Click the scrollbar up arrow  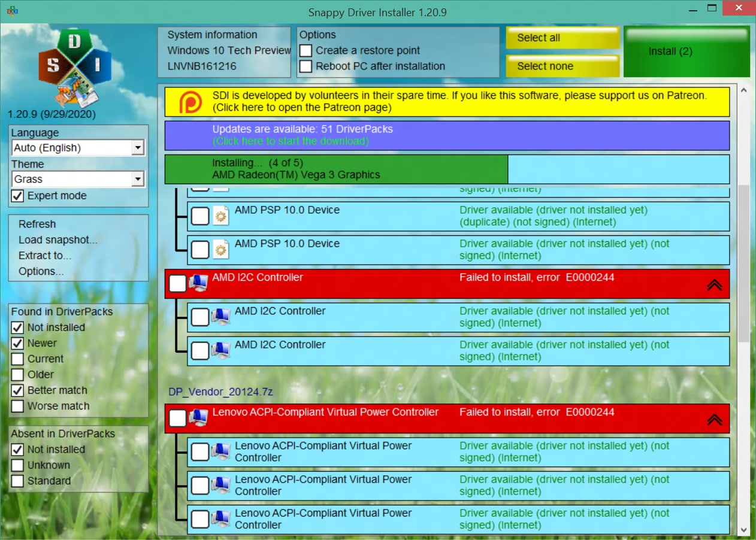(743, 90)
